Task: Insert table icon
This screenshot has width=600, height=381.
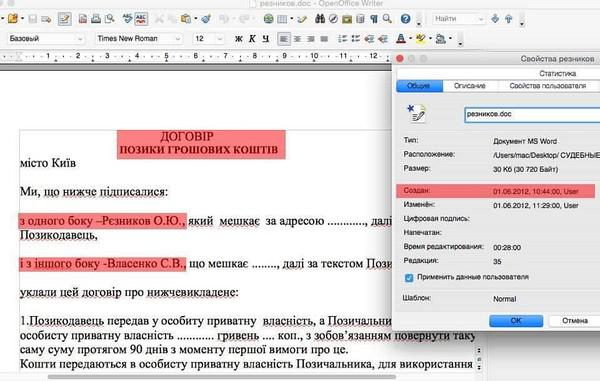Action: (x=282, y=19)
